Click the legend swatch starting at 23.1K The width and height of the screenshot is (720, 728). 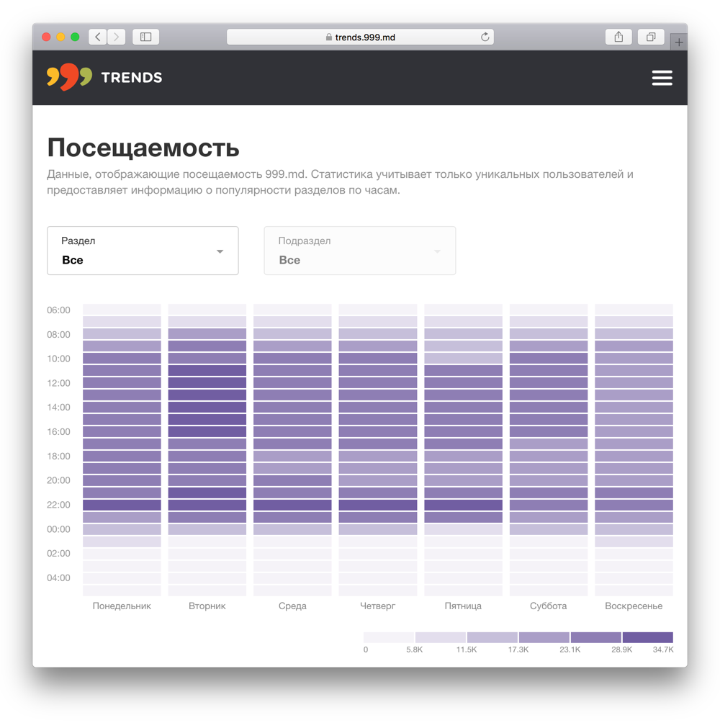596,637
